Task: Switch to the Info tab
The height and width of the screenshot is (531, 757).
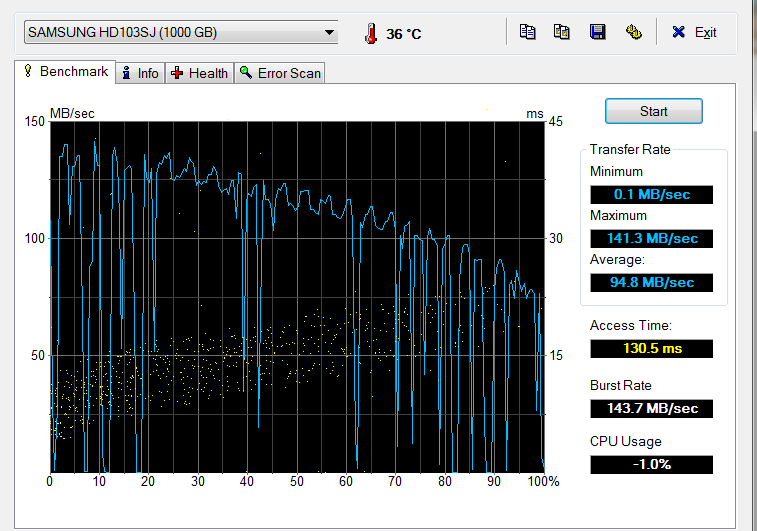Action: pos(140,73)
